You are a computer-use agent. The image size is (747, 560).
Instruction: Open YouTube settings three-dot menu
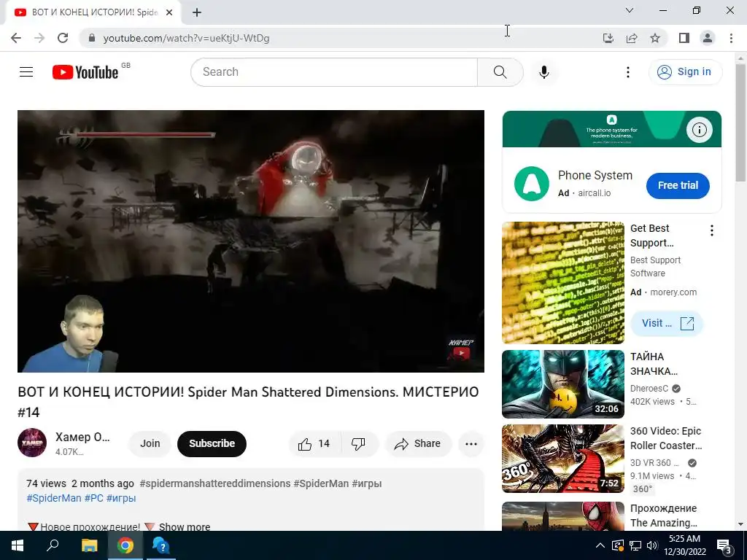tap(628, 72)
